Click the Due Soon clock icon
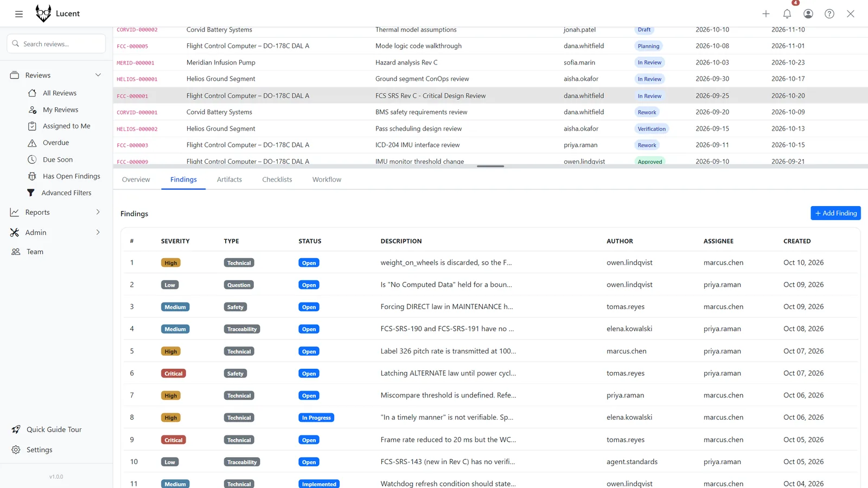The height and width of the screenshot is (488, 868). tap(33, 160)
